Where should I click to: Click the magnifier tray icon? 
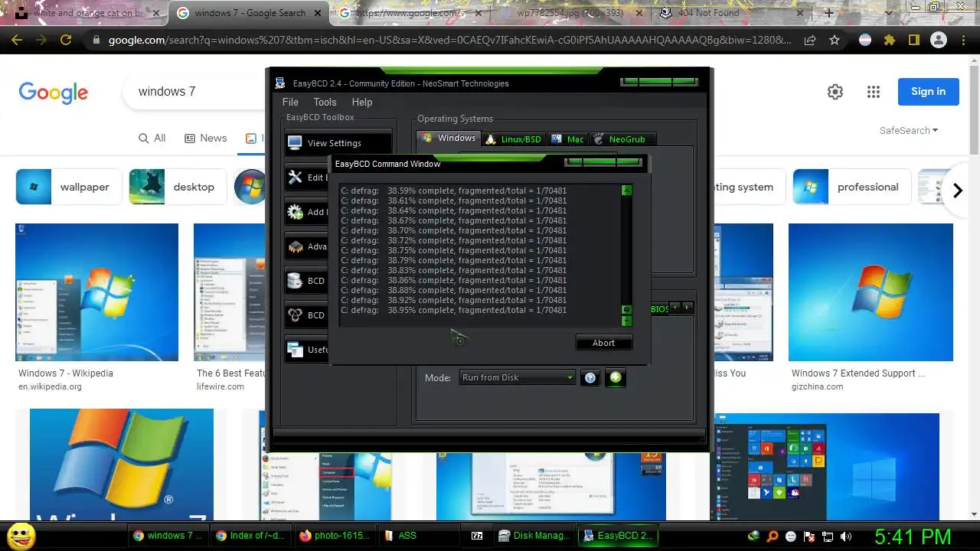click(x=773, y=536)
